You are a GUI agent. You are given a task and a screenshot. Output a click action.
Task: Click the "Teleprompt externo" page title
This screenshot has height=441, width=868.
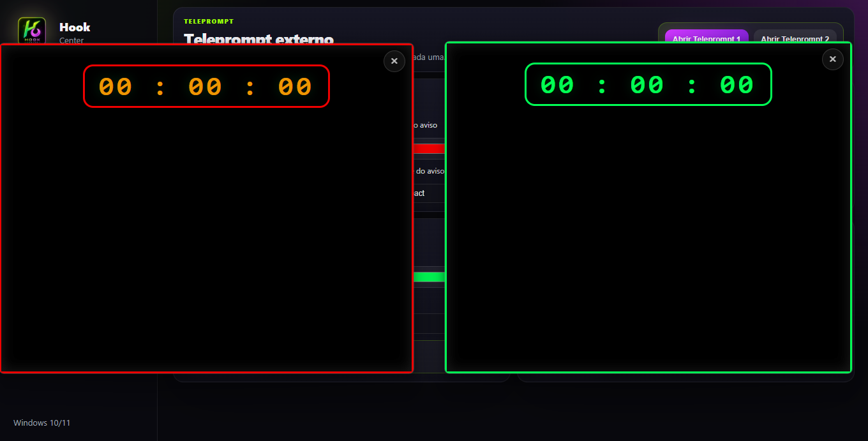pos(258,38)
